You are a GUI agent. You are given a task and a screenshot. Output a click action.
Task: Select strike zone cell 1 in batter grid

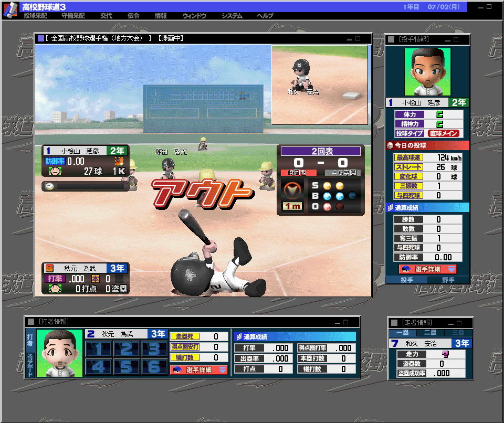(x=98, y=348)
